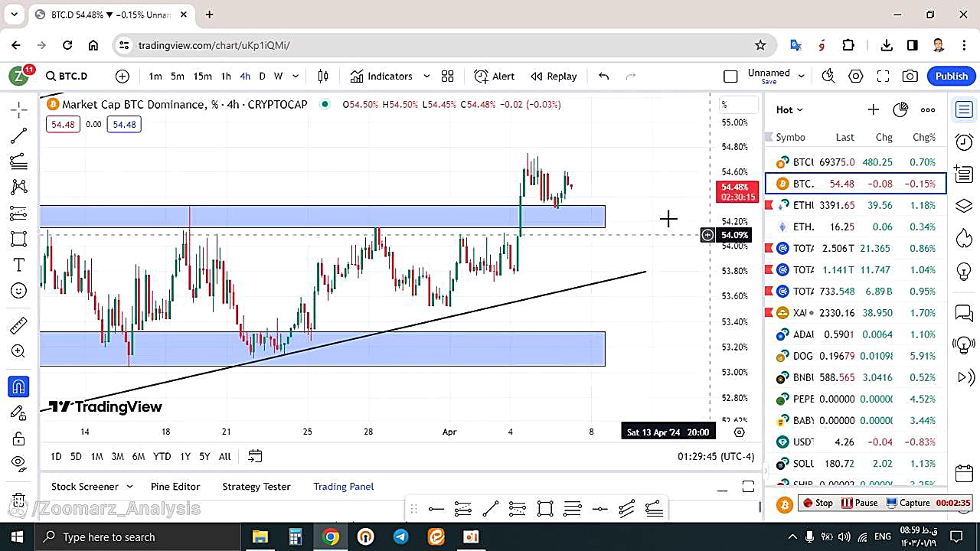The height and width of the screenshot is (551, 980).
Task: Expand the timeframe list dropdown
Action: (x=296, y=76)
